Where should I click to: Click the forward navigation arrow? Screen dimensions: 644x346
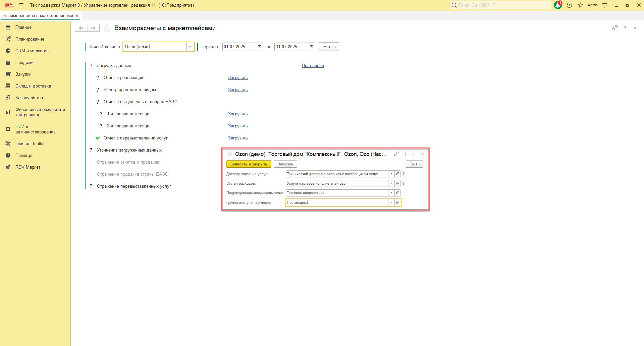coord(93,28)
